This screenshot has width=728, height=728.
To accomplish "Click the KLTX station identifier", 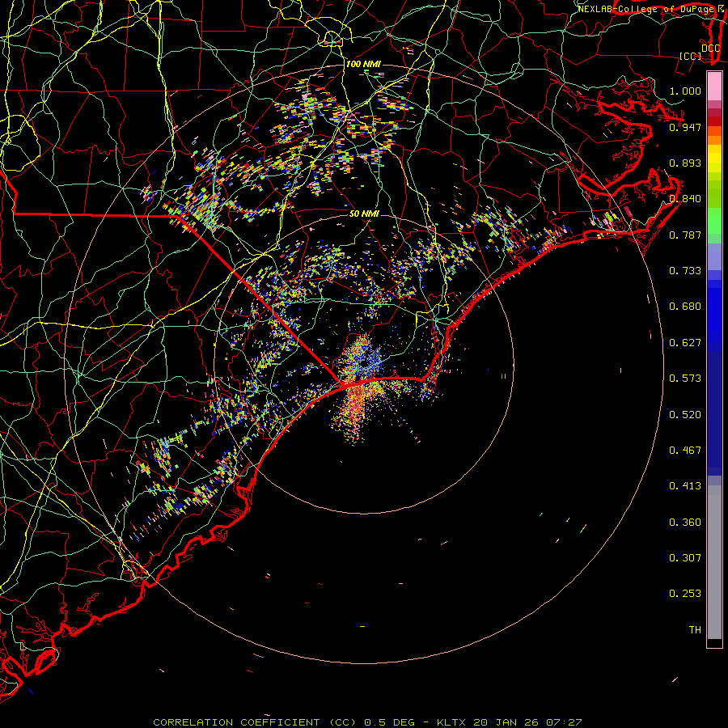I will 451,722.
